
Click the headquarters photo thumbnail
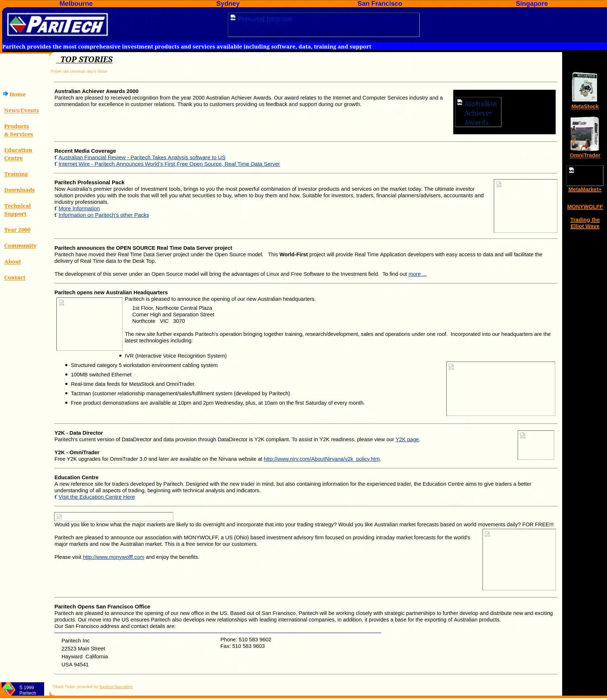pyautogui.click(x=89, y=324)
